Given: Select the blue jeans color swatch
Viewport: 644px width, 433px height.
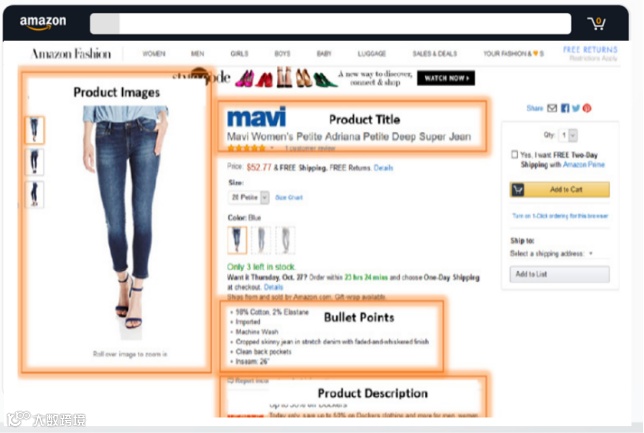Looking at the screenshot, I should (237, 240).
